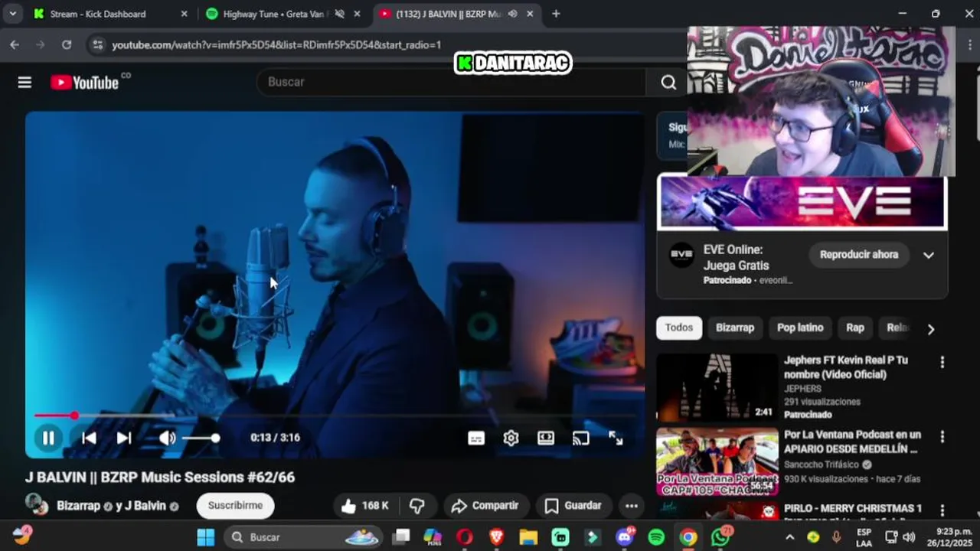This screenshot has height=551, width=980.
Task: Open Brave browser from the taskbar
Action: (496, 537)
